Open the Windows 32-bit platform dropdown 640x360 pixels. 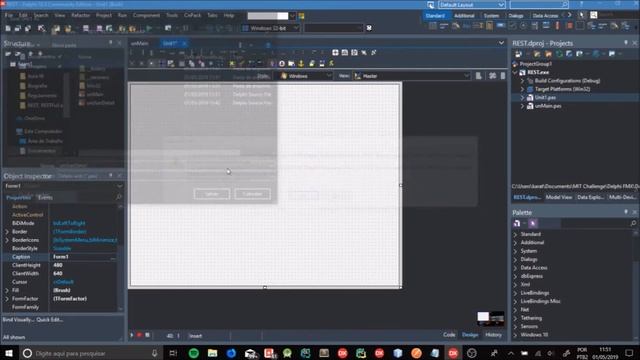271,28
